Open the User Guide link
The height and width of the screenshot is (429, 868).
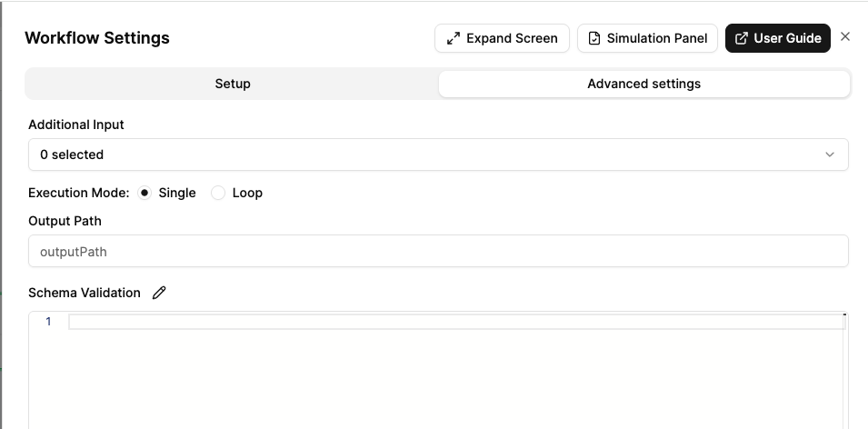777,38
